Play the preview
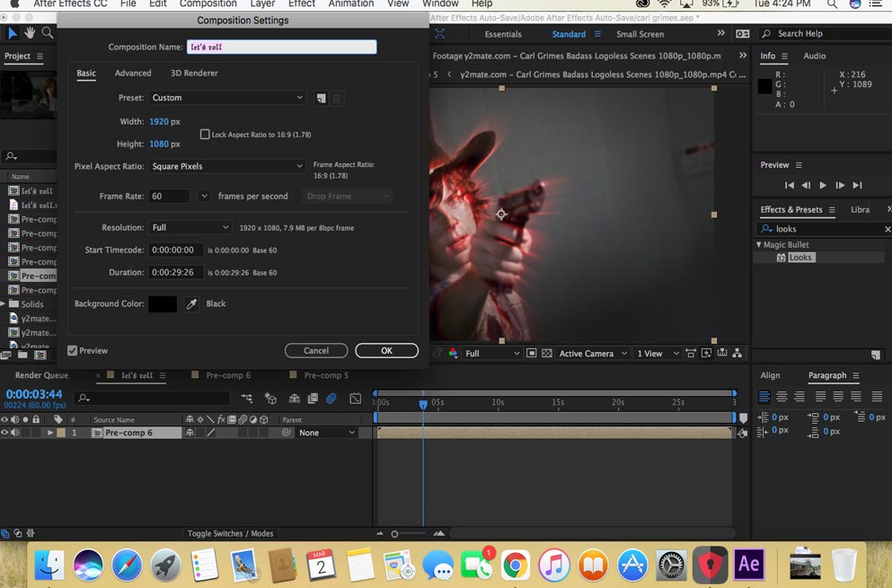Screen dimensions: 892x588 [x=823, y=186]
